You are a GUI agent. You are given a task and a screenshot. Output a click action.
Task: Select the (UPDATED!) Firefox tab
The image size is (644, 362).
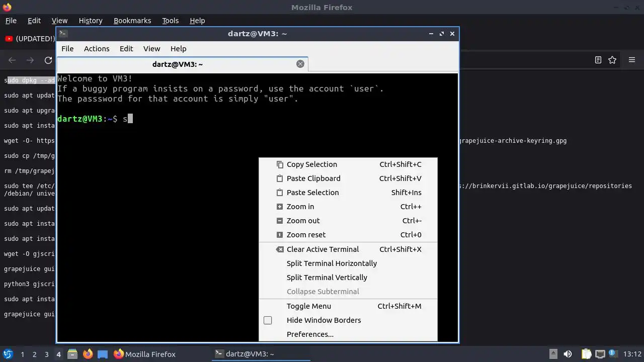(x=29, y=39)
